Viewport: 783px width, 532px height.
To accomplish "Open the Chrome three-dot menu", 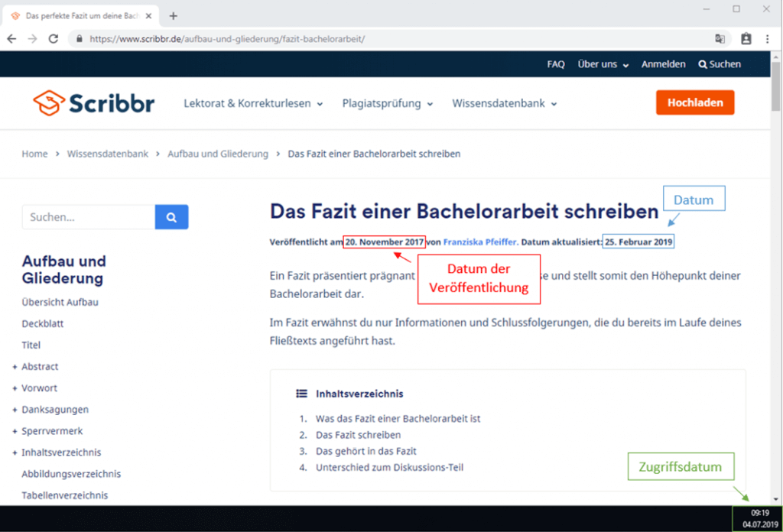I will (768, 37).
